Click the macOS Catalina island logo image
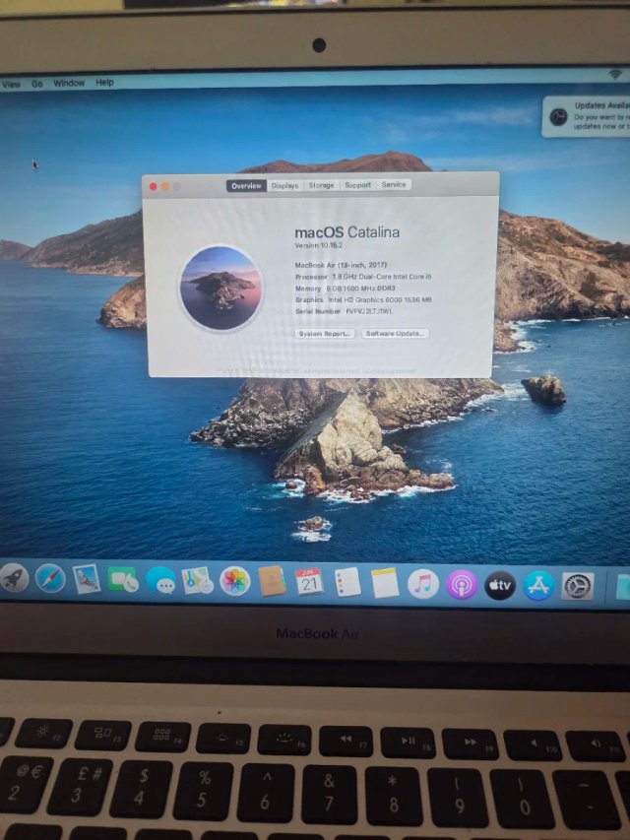This screenshot has width=630, height=840. click(220, 289)
